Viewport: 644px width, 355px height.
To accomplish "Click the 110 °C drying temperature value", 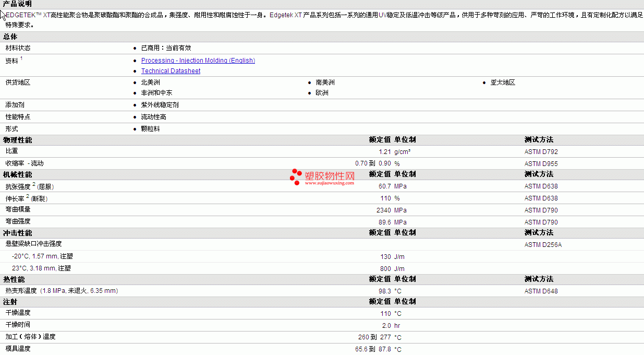I will pos(391,314).
